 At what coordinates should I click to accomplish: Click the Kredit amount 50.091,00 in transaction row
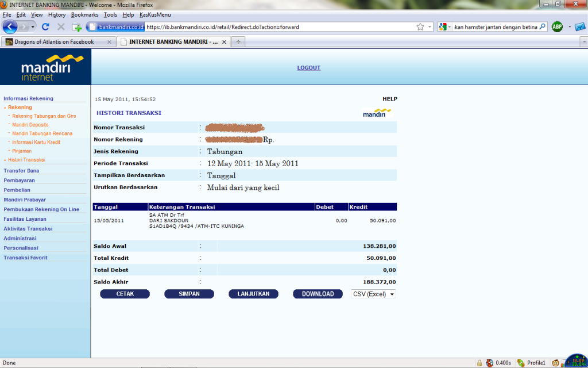(x=382, y=220)
